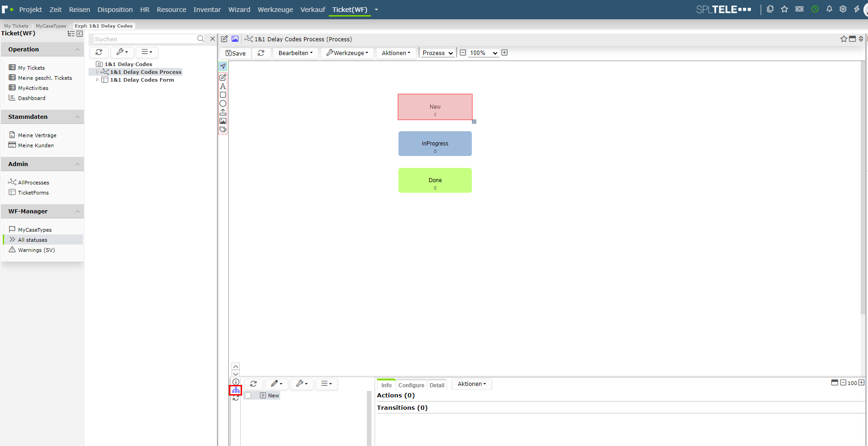The width and height of the screenshot is (868, 446).
Task: Open the copy documents icon in top bar
Action: (770, 9)
